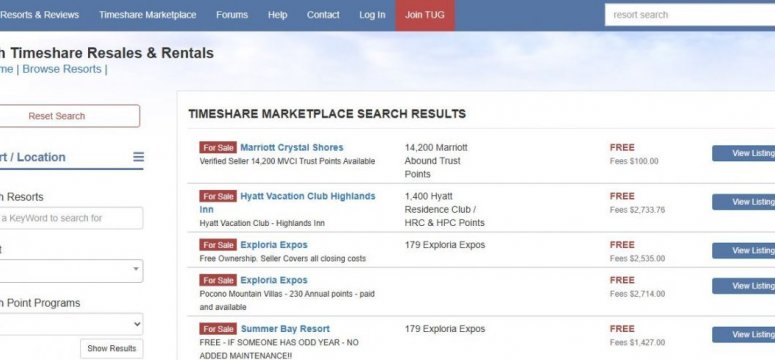Select 'Verified Seller 14,200 MVCI Trust Points Available'
The width and height of the screenshot is (775, 360).
click(287, 161)
